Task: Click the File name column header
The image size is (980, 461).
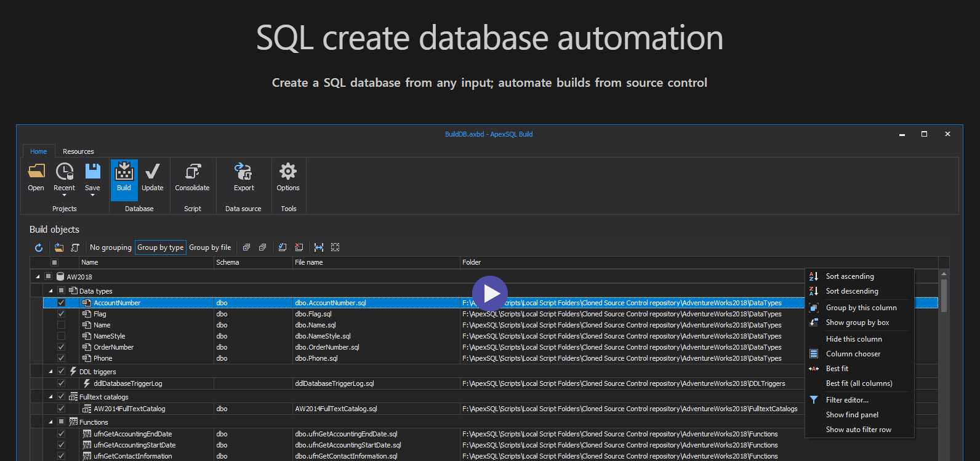Action: point(376,262)
